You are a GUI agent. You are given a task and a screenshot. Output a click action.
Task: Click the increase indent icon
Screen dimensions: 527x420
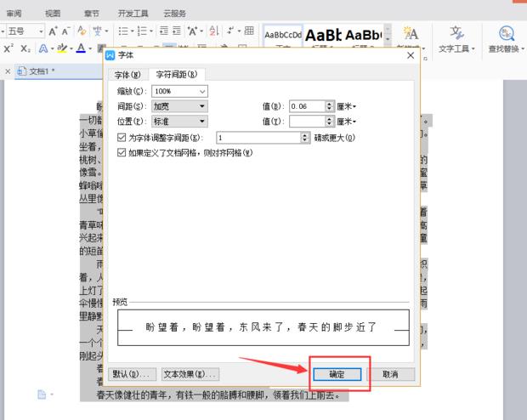click(x=177, y=31)
